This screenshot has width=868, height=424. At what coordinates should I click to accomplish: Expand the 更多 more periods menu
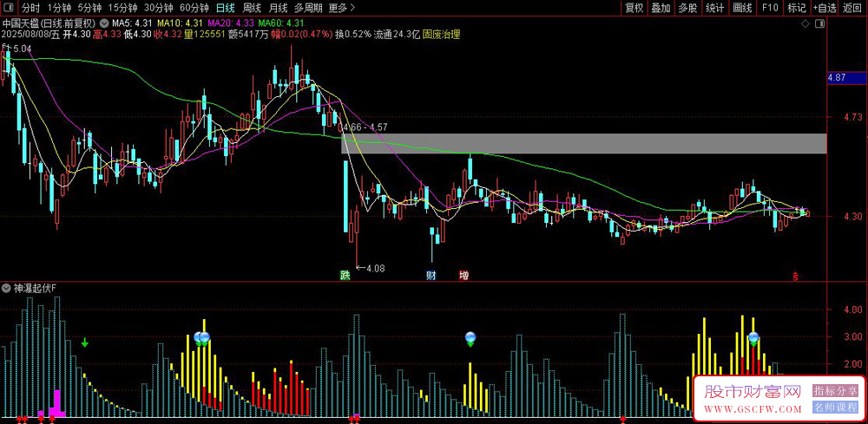click(x=341, y=8)
